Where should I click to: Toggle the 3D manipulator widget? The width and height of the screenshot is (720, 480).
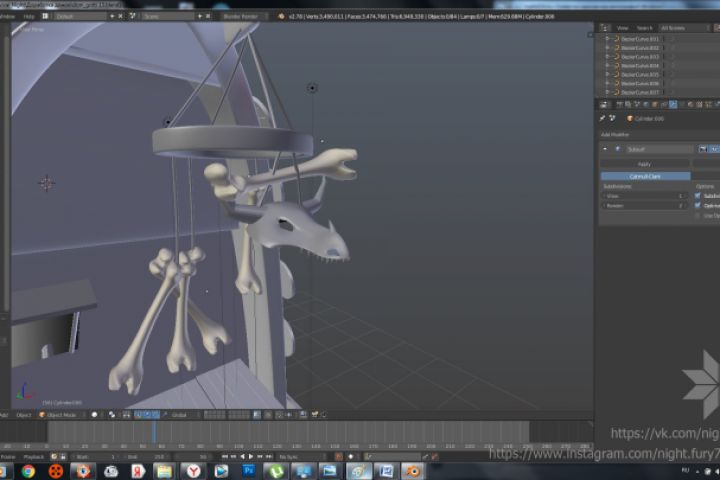click(x=126, y=415)
